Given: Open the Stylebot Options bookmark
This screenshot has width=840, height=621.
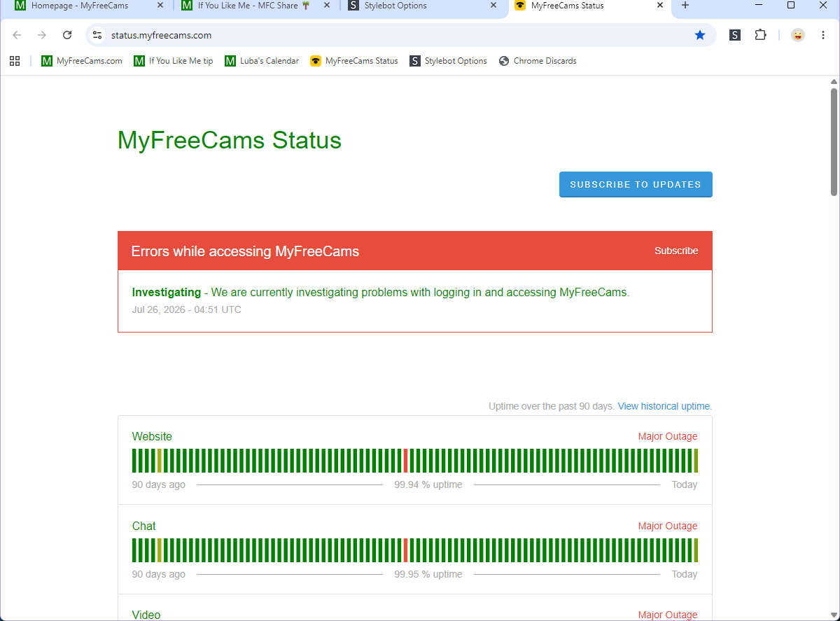Looking at the screenshot, I should tap(449, 61).
